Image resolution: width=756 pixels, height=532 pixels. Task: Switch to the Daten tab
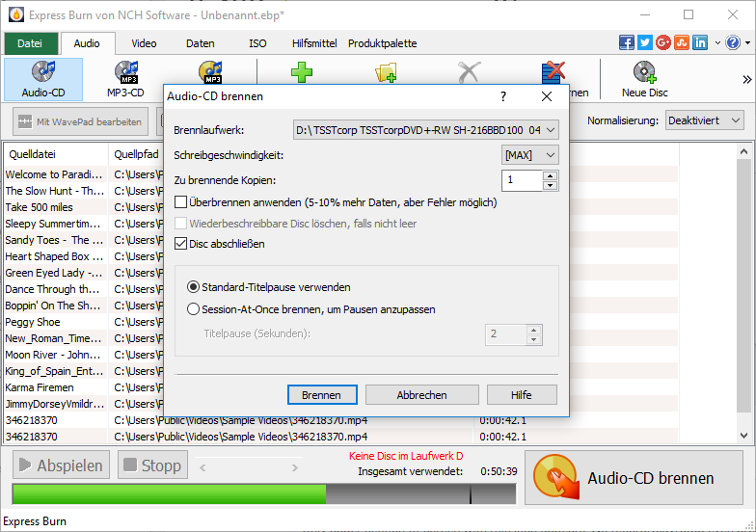201,43
